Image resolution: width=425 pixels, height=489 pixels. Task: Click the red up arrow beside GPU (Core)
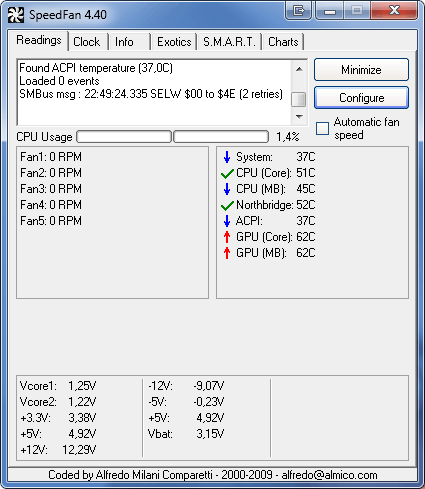(227, 237)
